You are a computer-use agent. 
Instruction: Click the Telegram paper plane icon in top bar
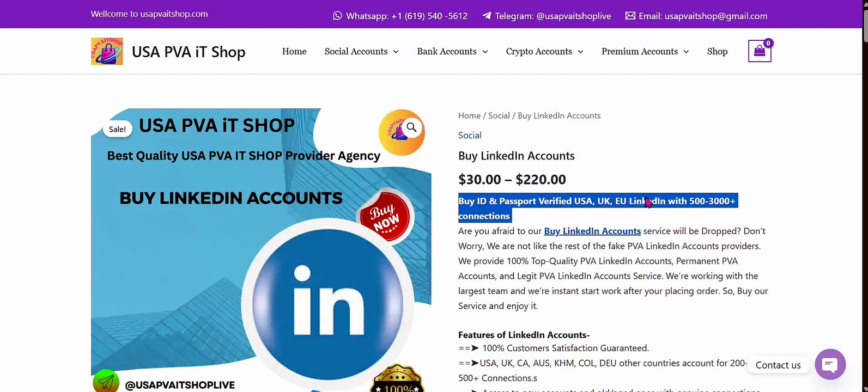[487, 16]
